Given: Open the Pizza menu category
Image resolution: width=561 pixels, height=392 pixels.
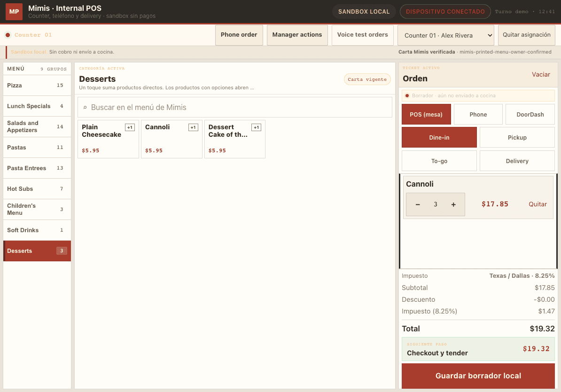Looking at the screenshot, I should point(37,85).
